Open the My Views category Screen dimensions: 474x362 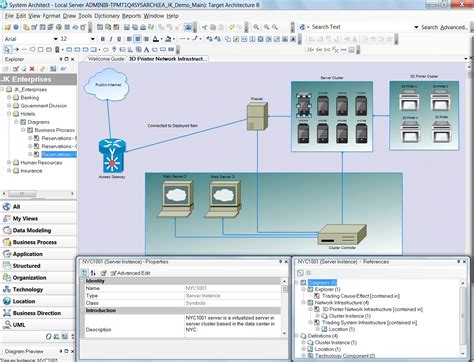tap(38, 218)
